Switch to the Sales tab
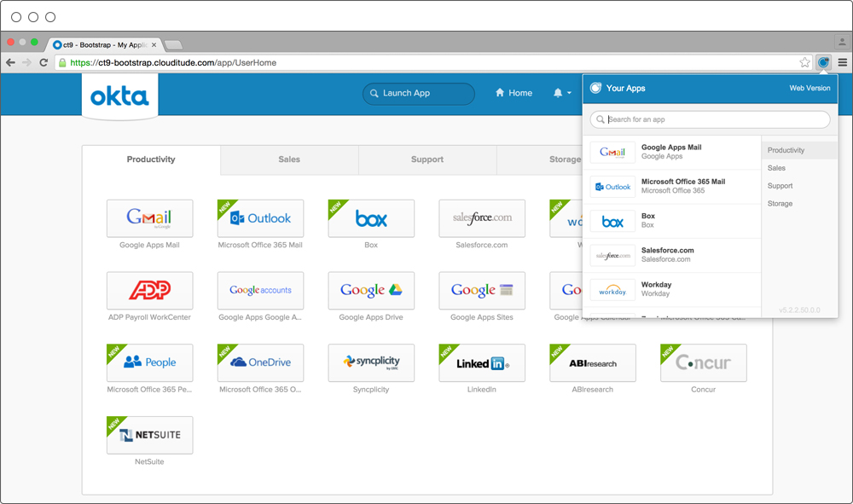 pyautogui.click(x=289, y=159)
